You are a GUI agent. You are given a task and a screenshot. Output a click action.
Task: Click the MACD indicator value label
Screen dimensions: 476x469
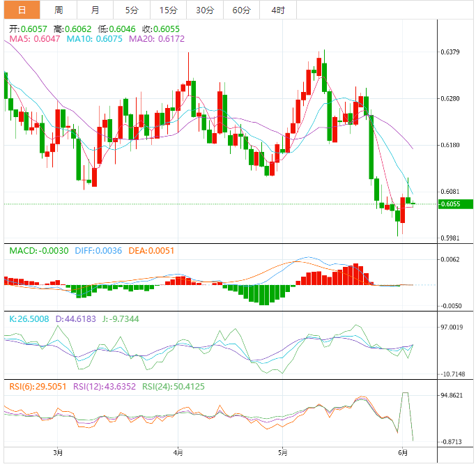point(38,250)
